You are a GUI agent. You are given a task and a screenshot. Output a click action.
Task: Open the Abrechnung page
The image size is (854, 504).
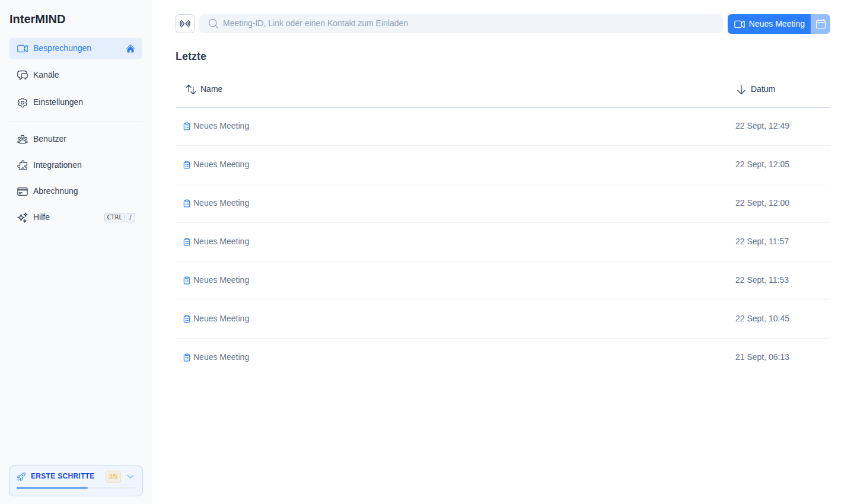pos(76,192)
